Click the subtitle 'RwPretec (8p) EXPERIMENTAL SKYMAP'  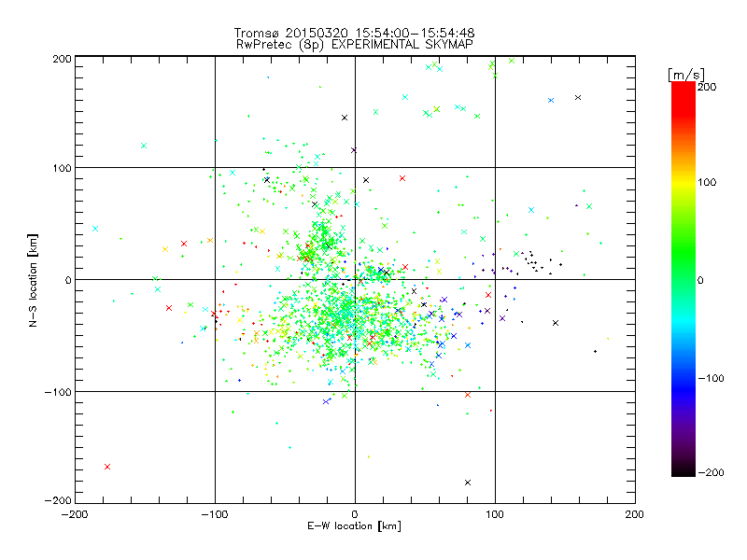(355, 45)
